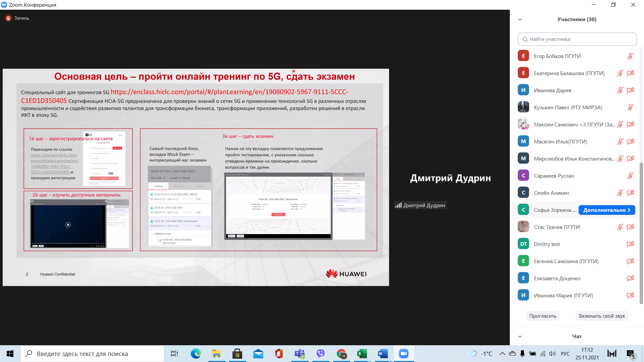Click the signal strength icon next to Дмитрий Дудрин
Screen dimensions: 644x362
[398, 205]
